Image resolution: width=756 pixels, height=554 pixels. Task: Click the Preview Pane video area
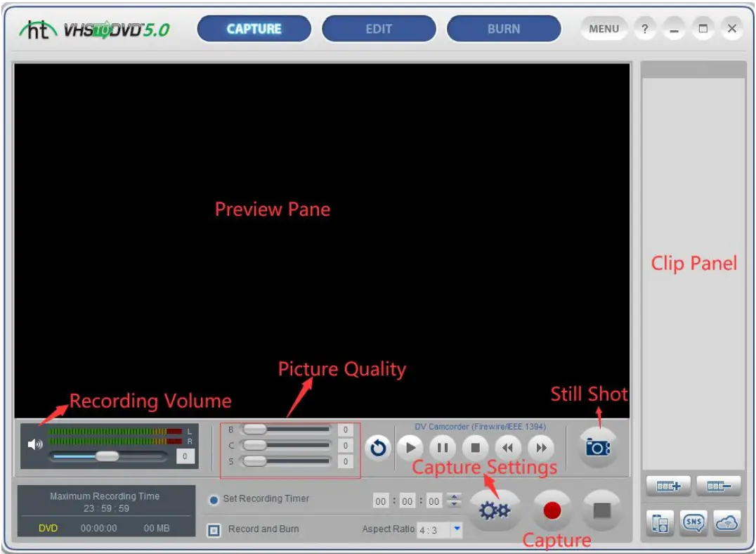322,240
